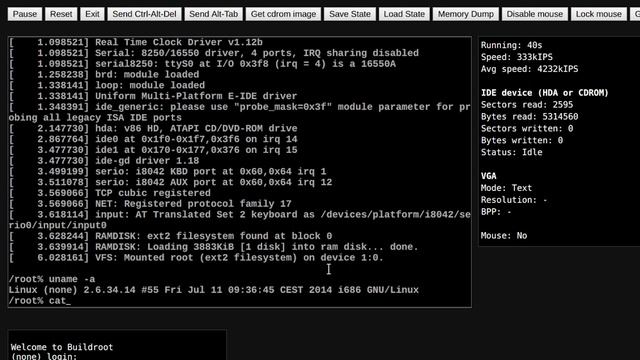
Task: Focus the serial console '(none) login:' prompt
Action: point(44,356)
